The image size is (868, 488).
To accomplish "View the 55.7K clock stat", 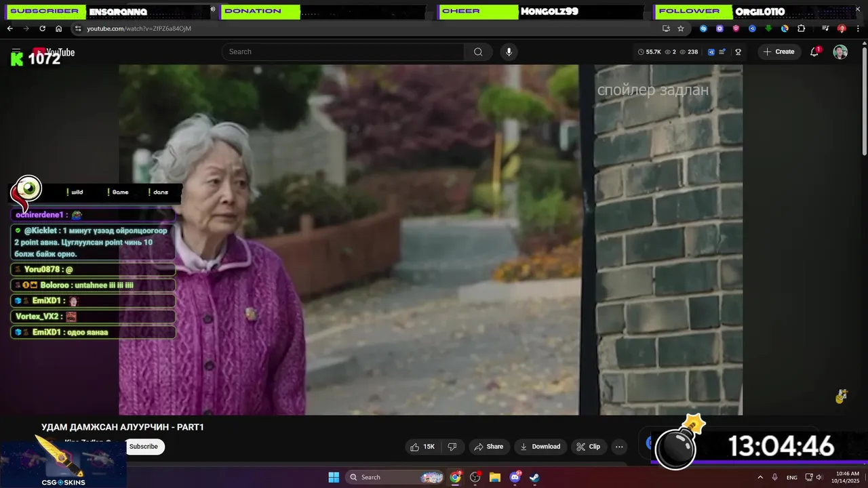I will click(650, 52).
